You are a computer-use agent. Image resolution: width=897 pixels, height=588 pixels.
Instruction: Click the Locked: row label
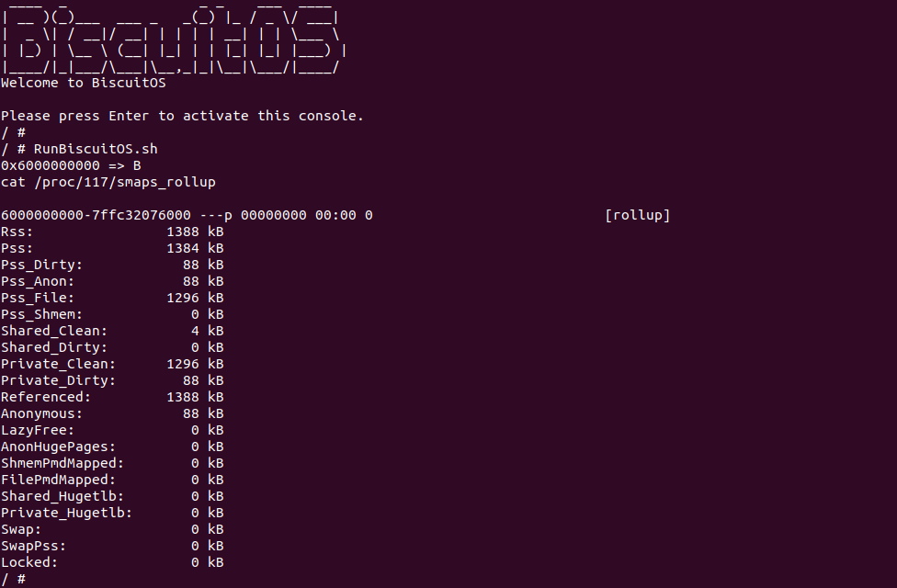[29, 562]
